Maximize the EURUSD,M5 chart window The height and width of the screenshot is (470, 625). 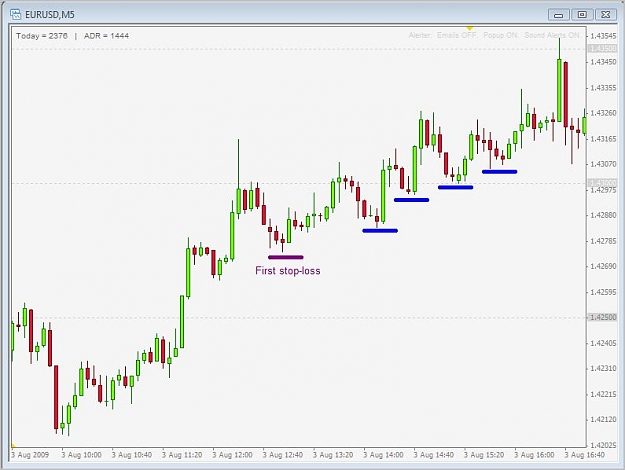coord(582,15)
